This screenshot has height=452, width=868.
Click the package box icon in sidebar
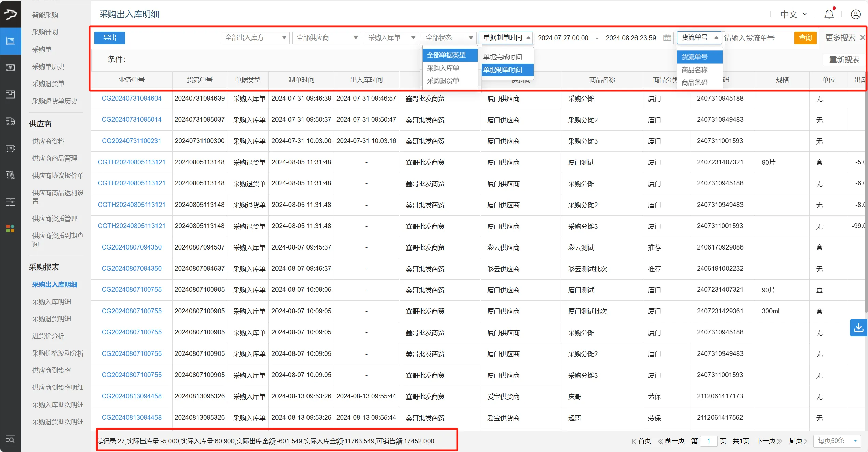[x=10, y=94]
